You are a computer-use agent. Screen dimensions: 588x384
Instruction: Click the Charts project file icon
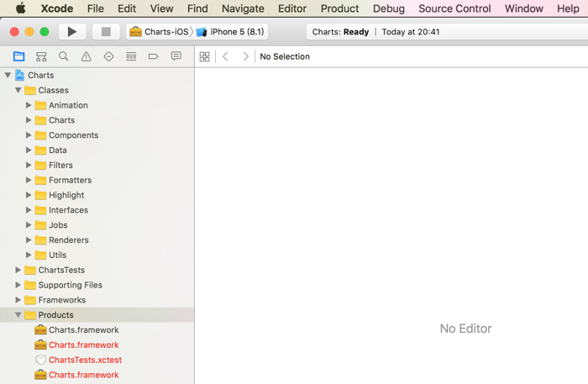pyautogui.click(x=20, y=75)
